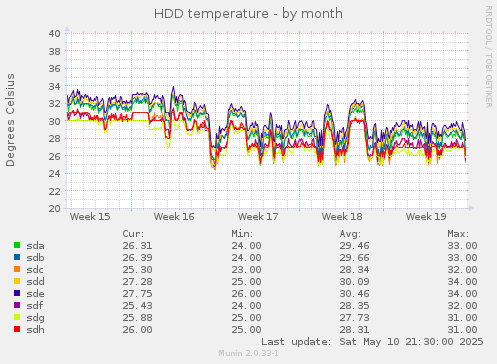497x364 pixels.
Task: Click the Week 17 axis label
Action: coord(258,217)
